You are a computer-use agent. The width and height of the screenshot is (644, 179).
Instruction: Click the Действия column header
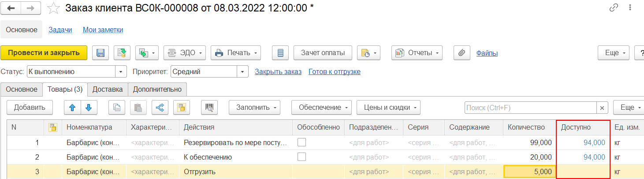click(x=236, y=127)
